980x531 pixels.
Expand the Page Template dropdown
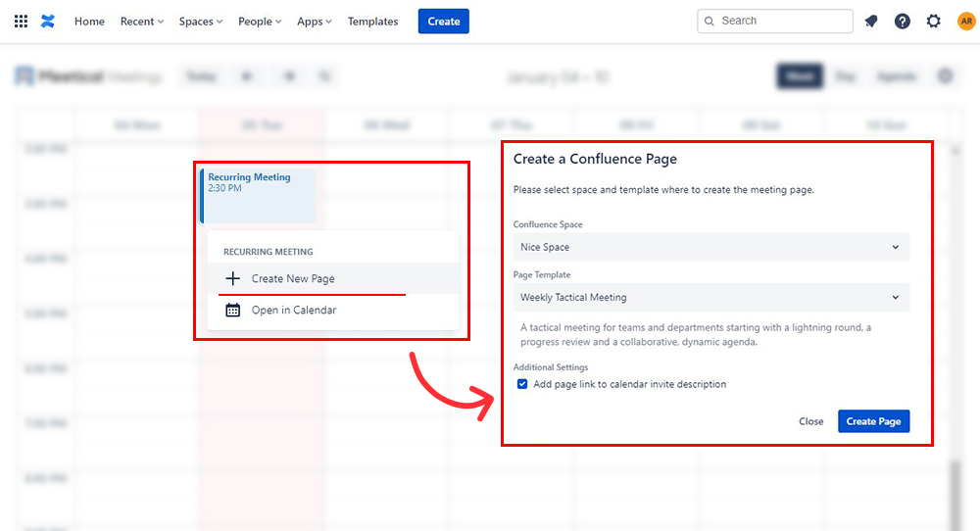coord(711,298)
